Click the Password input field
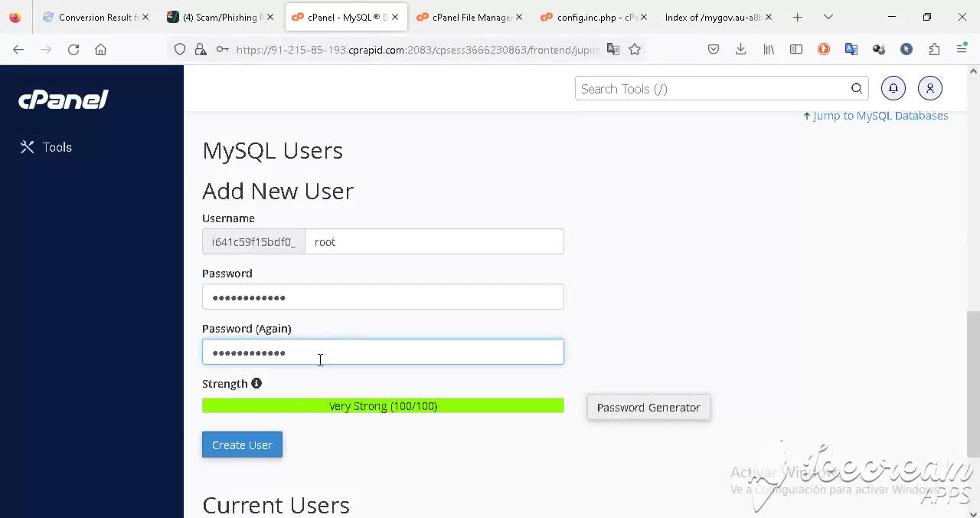Screen dimensions: 980x518 (x=383, y=297)
